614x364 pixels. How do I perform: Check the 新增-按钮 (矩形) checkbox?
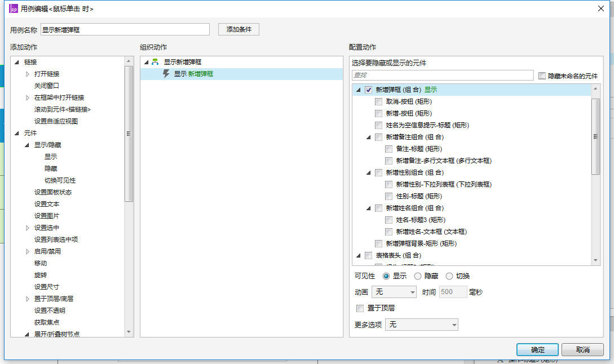pyautogui.click(x=379, y=113)
